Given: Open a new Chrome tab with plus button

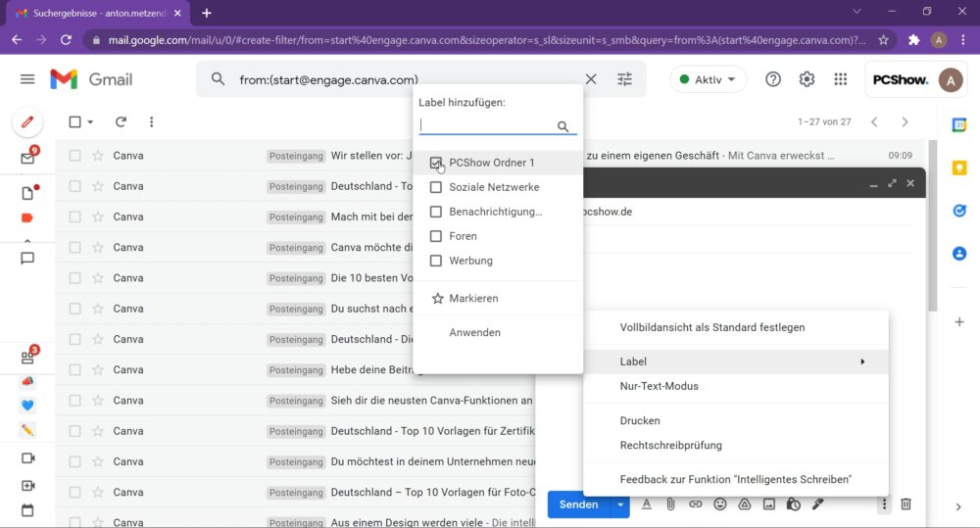Looking at the screenshot, I should 207,13.
